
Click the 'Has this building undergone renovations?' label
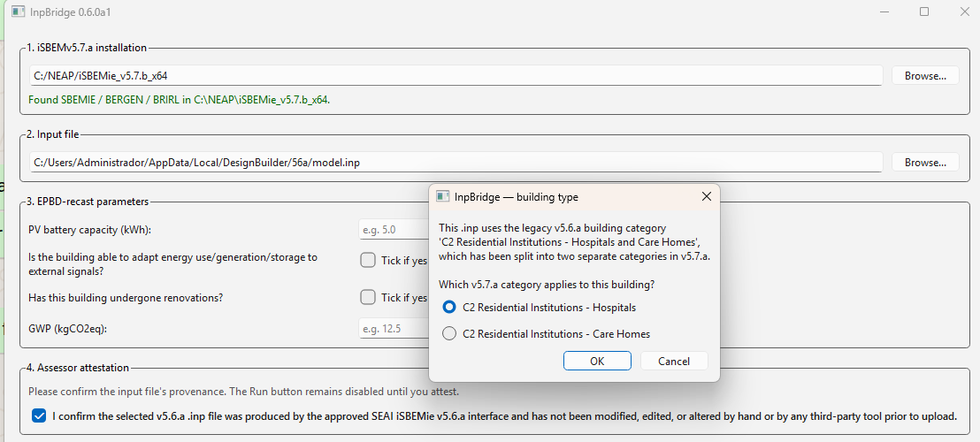tap(126, 298)
